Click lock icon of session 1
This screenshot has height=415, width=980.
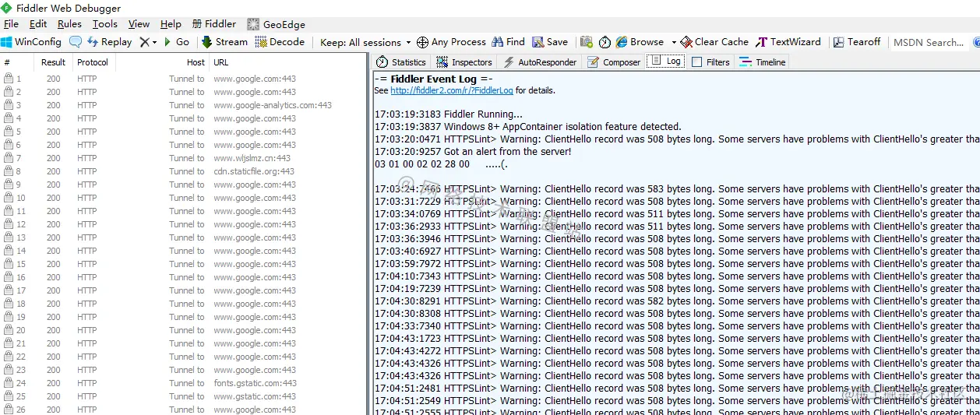click(9, 79)
